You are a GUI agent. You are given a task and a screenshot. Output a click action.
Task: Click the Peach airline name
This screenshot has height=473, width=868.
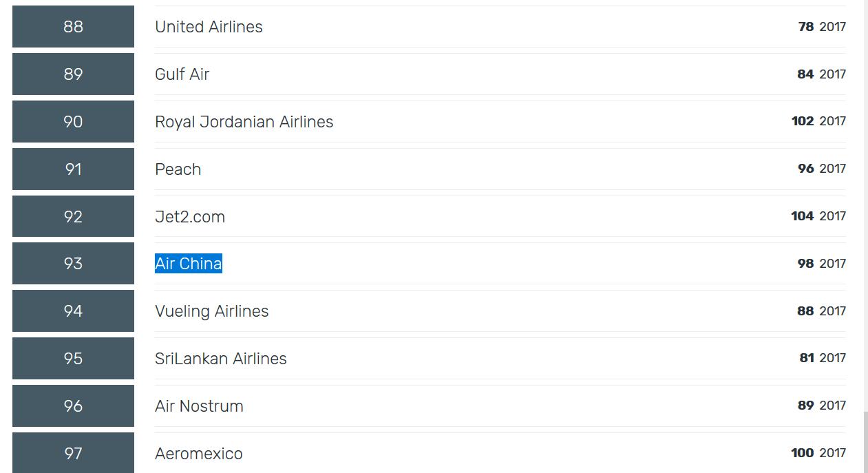(x=178, y=169)
